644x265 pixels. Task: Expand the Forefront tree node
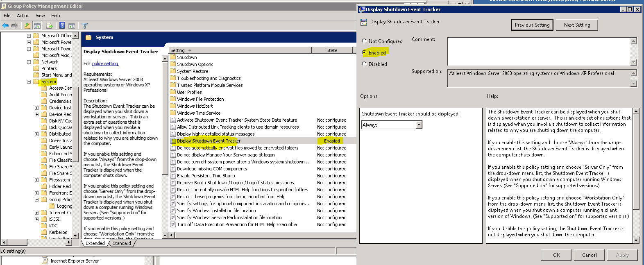tap(36, 193)
